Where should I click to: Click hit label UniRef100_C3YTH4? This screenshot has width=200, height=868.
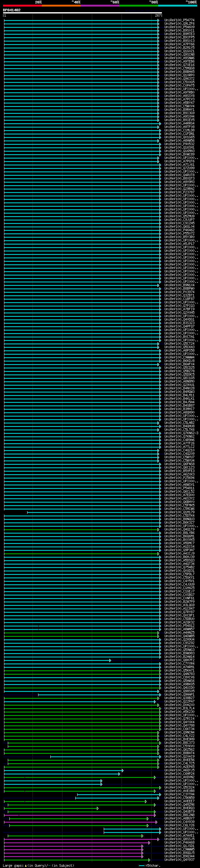179,794
